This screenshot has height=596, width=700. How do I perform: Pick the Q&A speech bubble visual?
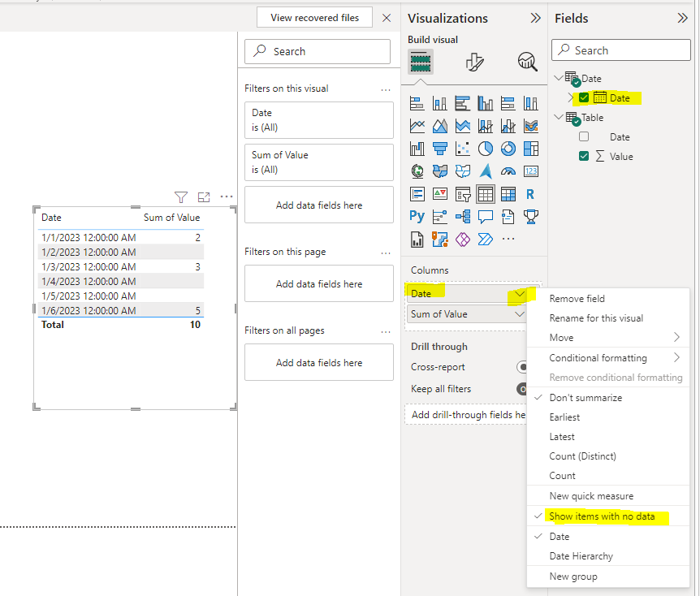click(486, 217)
